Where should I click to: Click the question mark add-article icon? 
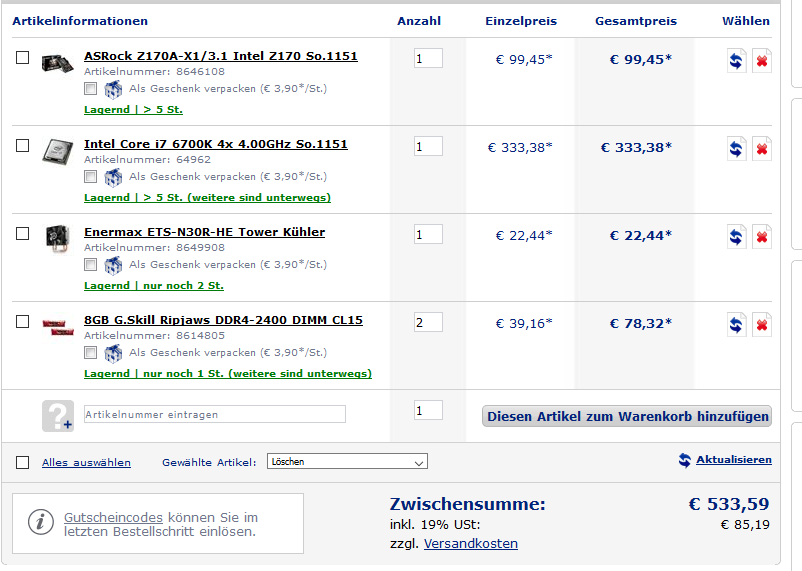pos(58,415)
